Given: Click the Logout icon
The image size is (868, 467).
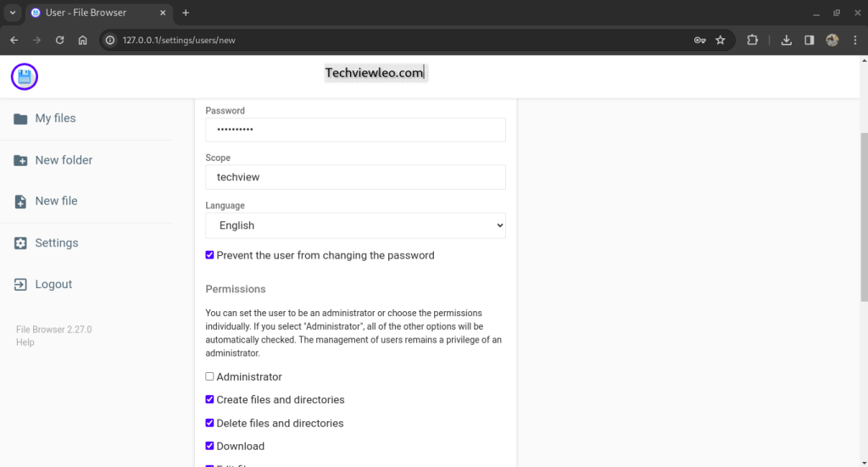Looking at the screenshot, I should pyautogui.click(x=20, y=285).
